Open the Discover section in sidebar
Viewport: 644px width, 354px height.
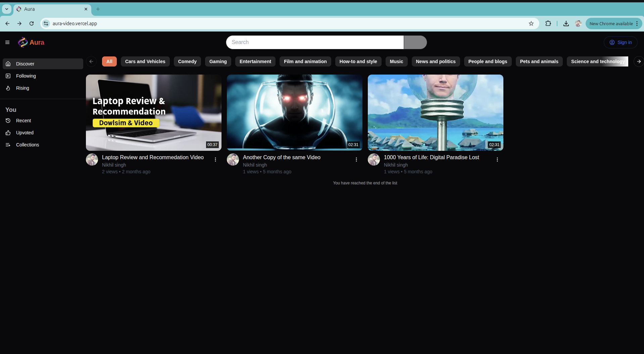point(25,63)
